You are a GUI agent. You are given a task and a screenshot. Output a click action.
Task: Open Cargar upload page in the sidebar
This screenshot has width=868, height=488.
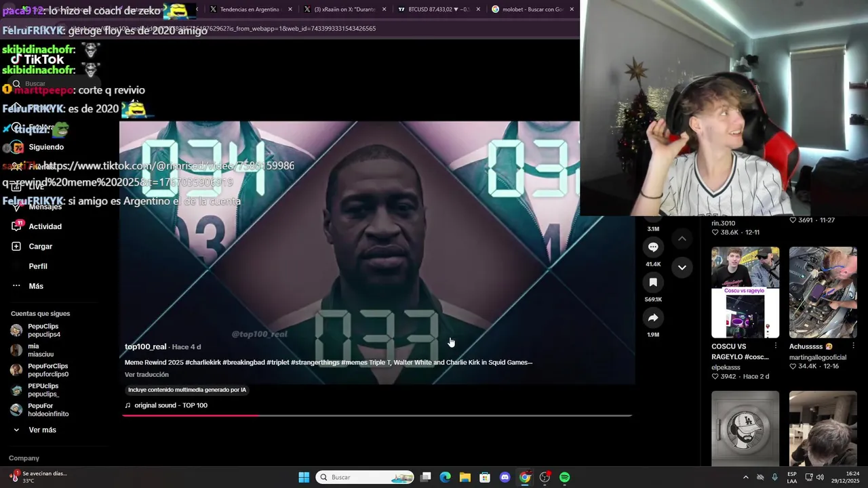tap(33, 246)
